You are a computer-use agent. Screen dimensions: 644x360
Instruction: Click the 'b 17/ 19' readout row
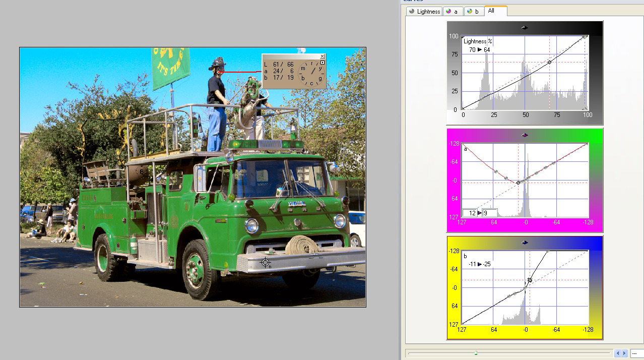(279, 78)
